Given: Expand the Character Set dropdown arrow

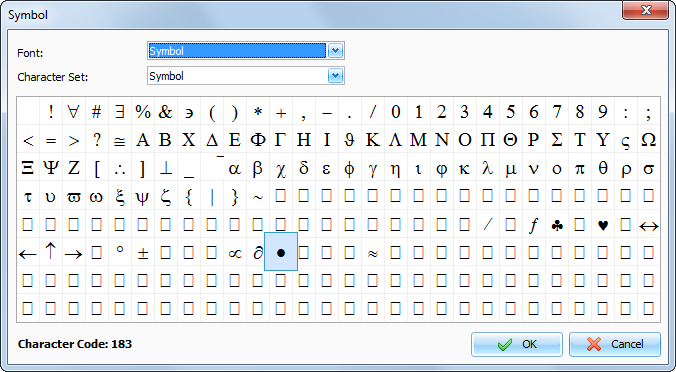Looking at the screenshot, I should (x=335, y=76).
